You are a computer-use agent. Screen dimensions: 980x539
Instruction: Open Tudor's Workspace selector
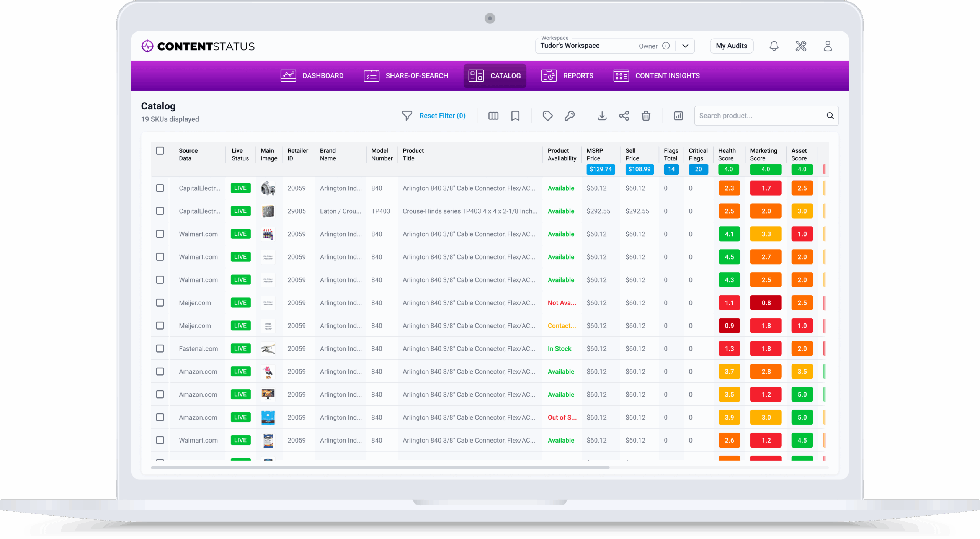click(x=614, y=46)
